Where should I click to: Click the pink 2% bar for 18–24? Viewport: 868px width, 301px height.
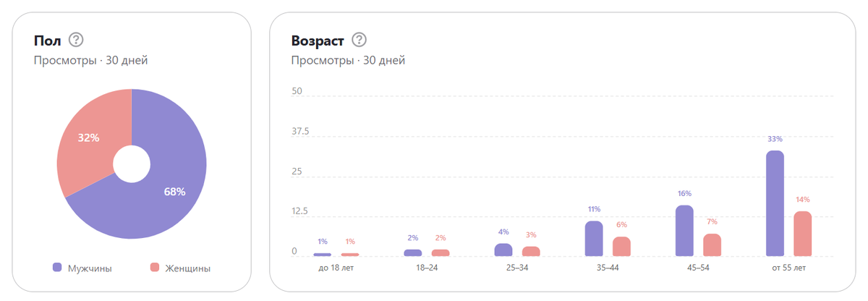441,253
